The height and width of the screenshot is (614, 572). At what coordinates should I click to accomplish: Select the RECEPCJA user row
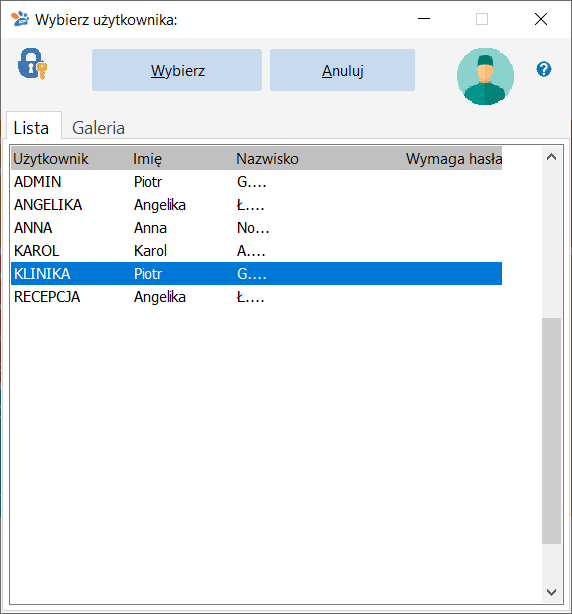tap(256, 297)
